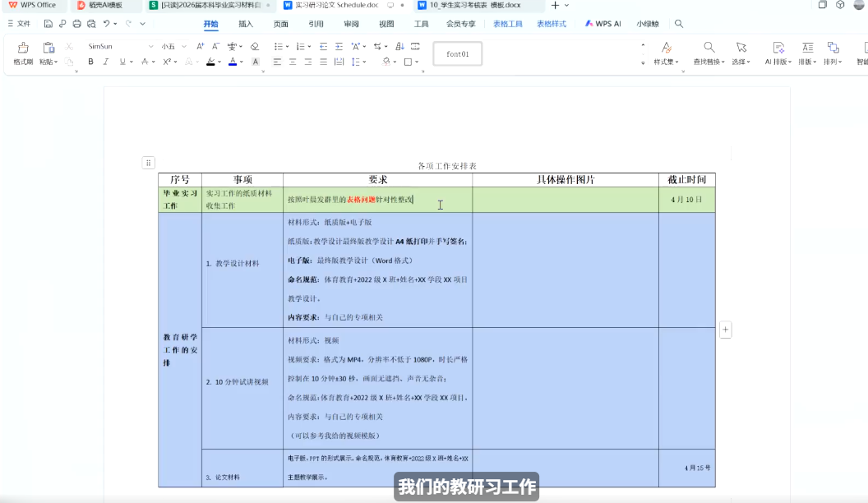Click the Print Preview icon

pos(91,24)
